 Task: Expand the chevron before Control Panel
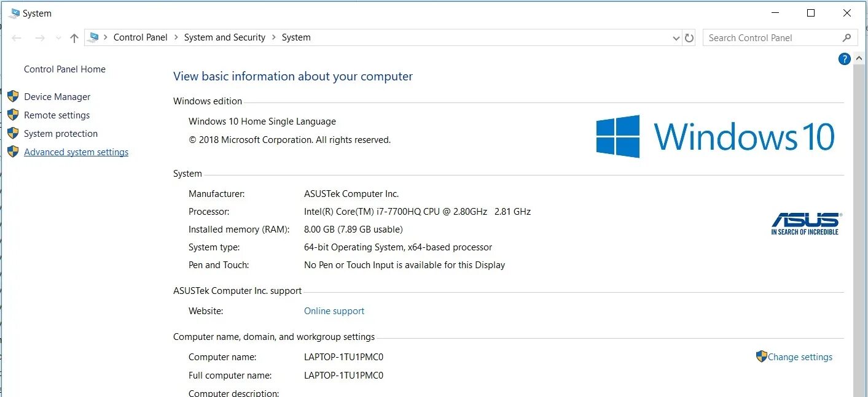coord(106,37)
